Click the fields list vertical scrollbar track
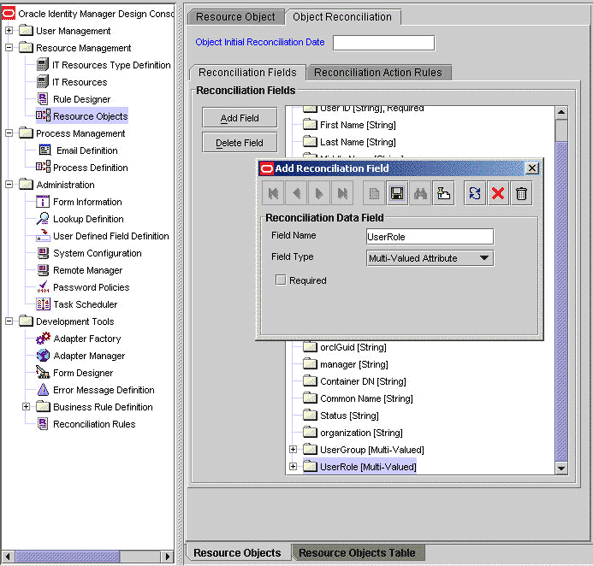The image size is (593, 566). click(x=561, y=302)
